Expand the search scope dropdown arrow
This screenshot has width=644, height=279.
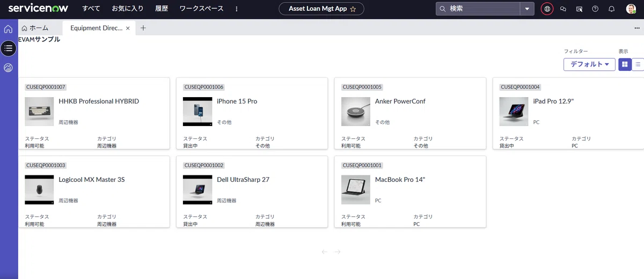(x=528, y=9)
